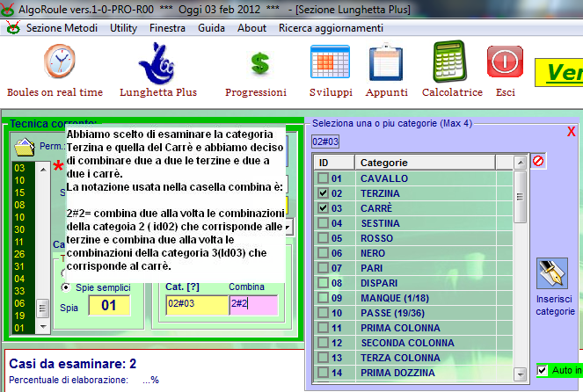Open the Utility menu
The image size is (583, 392).
pos(123,28)
